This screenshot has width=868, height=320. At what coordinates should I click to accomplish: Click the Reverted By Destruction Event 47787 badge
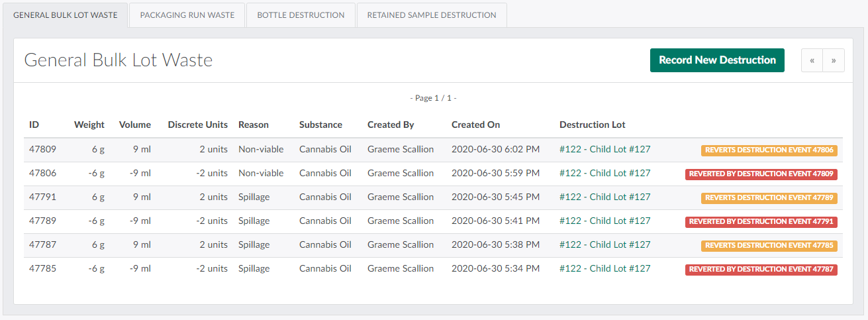761,270
